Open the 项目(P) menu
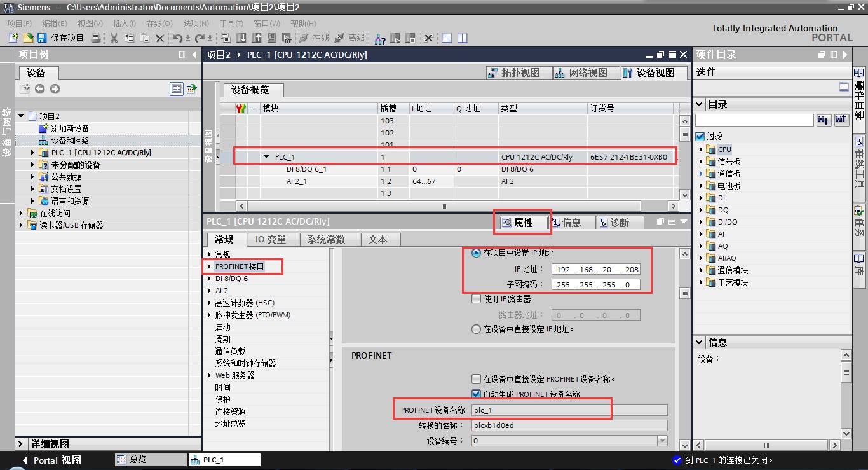Screen dimensions: 868x470 point(20,24)
